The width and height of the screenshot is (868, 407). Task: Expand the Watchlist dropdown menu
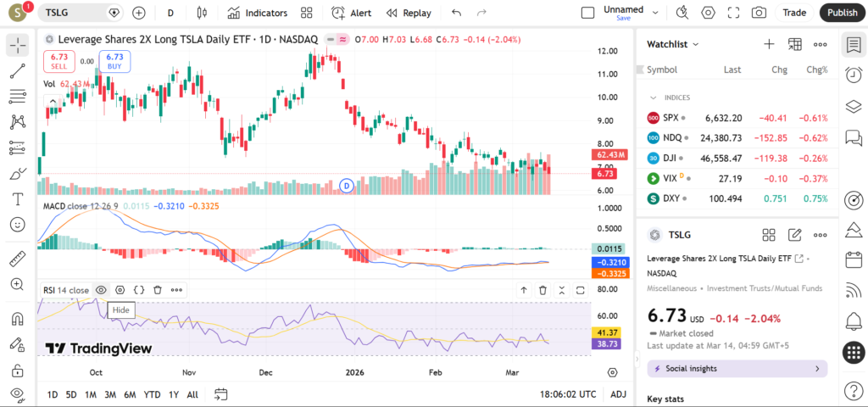[673, 44]
